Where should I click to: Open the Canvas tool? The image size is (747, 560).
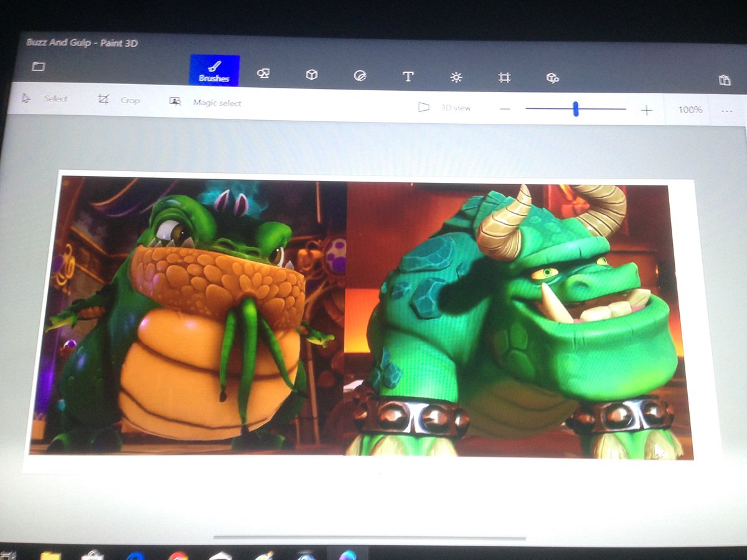(x=504, y=78)
